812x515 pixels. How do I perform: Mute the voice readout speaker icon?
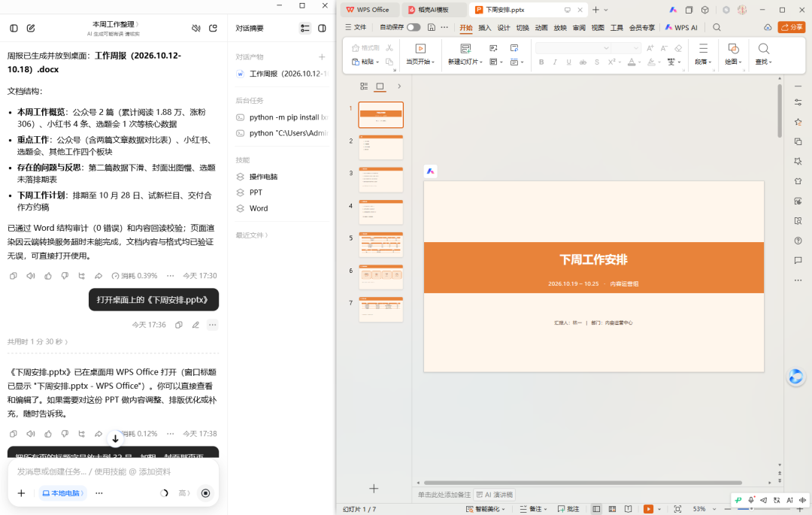tap(196, 29)
